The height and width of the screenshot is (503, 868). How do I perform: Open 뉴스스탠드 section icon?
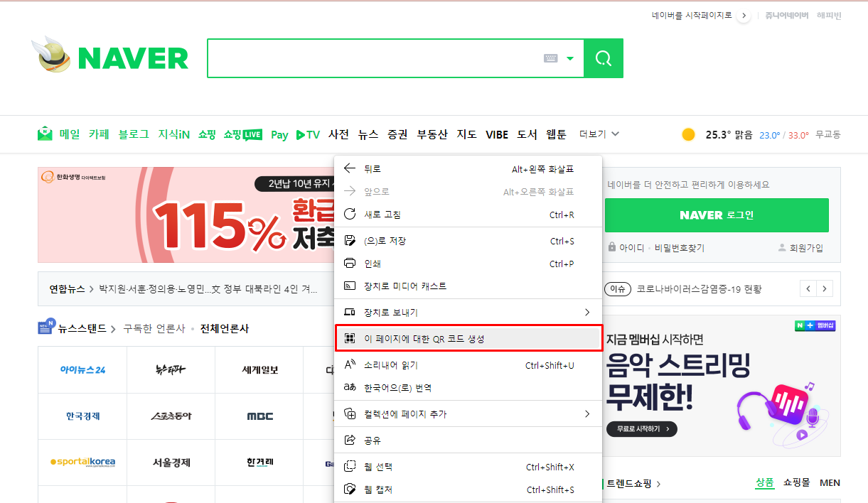point(46,326)
